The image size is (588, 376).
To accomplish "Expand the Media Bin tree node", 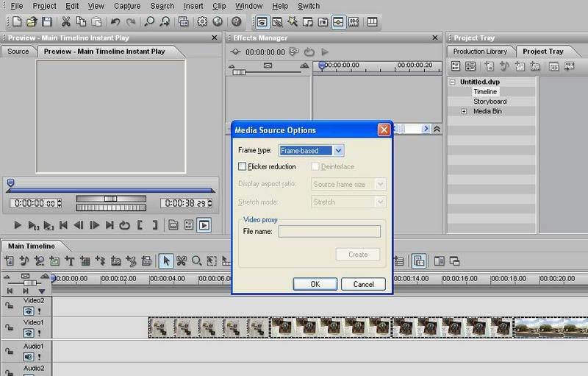I will 464,112.
